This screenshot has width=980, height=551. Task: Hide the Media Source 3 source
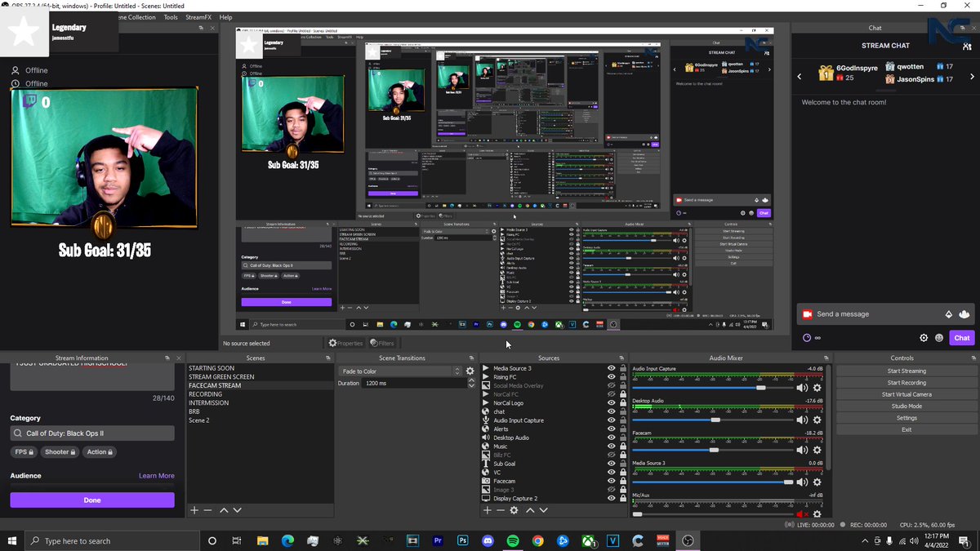611,368
